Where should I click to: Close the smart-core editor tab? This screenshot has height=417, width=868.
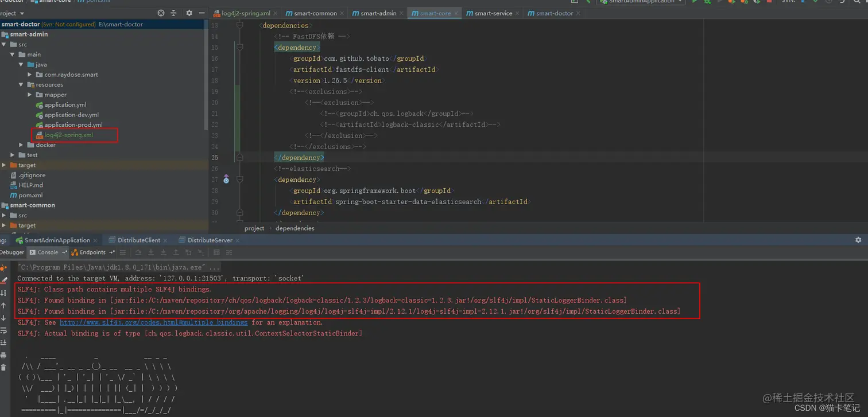click(x=456, y=13)
